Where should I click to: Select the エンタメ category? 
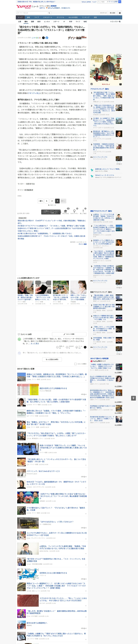[x=47, y=21]
